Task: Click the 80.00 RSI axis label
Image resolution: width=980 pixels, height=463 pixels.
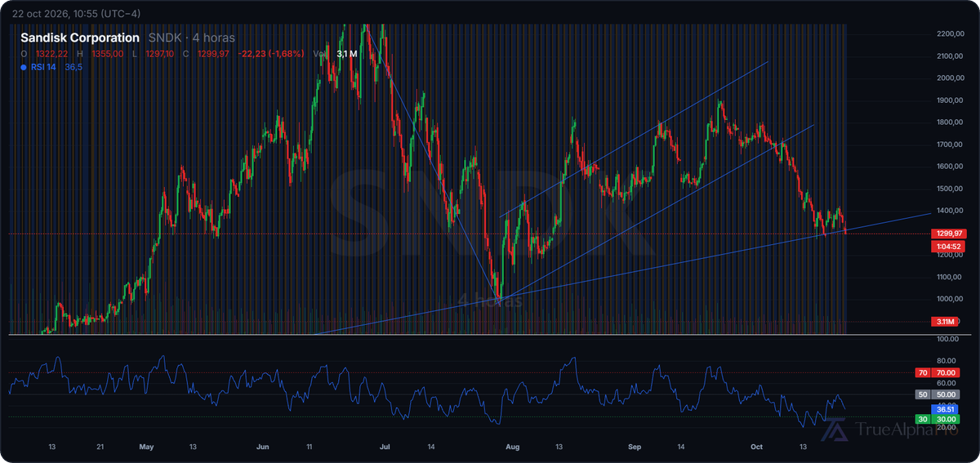Action: click(946, 360)
